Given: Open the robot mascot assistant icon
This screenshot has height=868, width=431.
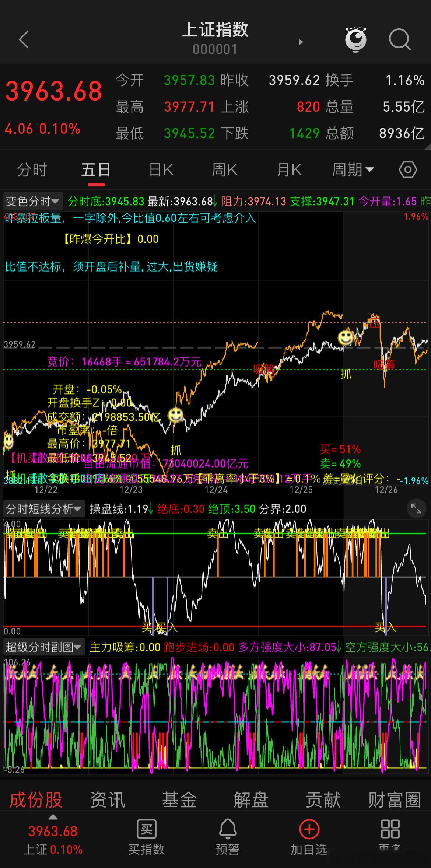Looking at the screenshot, I should click(355, 39).
